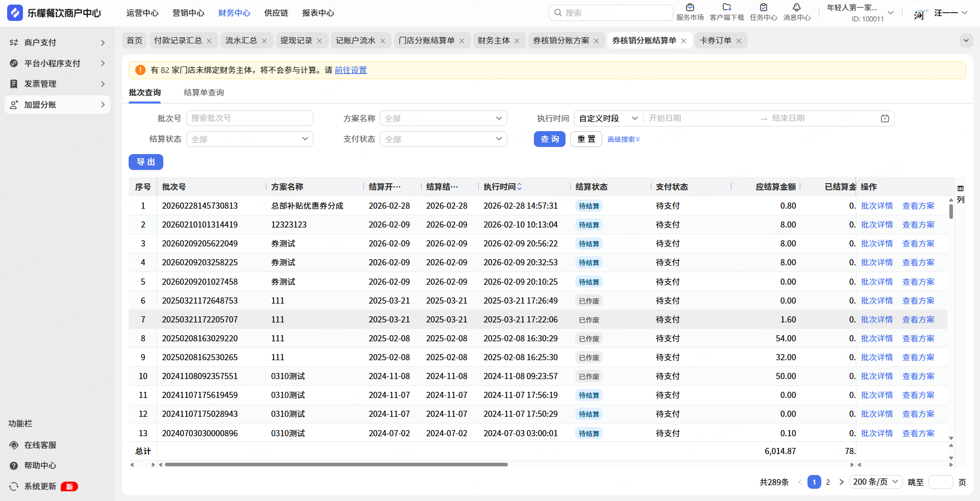Open 在线客服 online support
Screen dimensions: 980x501
pos(40,445)
